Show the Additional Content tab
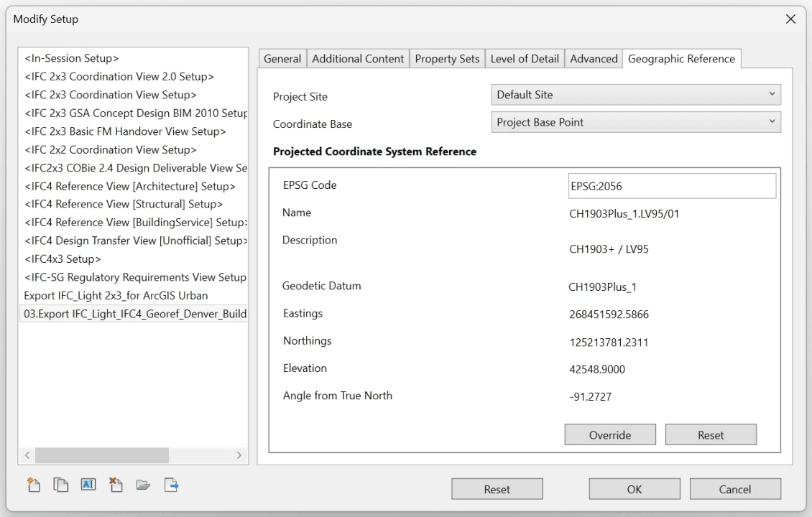Screen dimensions: 812x517 (358, 59)
